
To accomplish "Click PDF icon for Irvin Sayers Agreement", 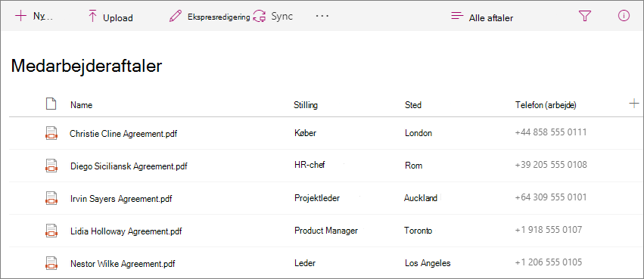I will tap(51, 198).
